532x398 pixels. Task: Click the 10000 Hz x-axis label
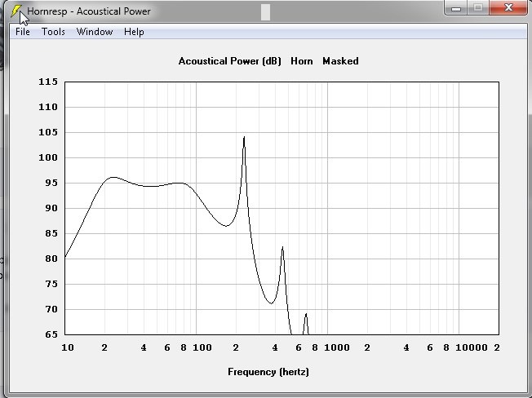click(x=472, y=347)
